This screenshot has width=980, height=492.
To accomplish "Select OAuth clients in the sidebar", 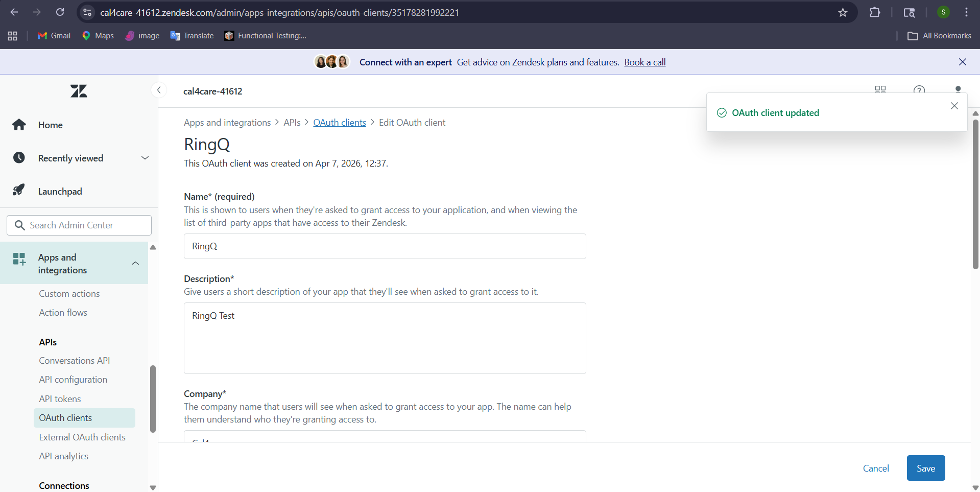I will pos(84,418).
